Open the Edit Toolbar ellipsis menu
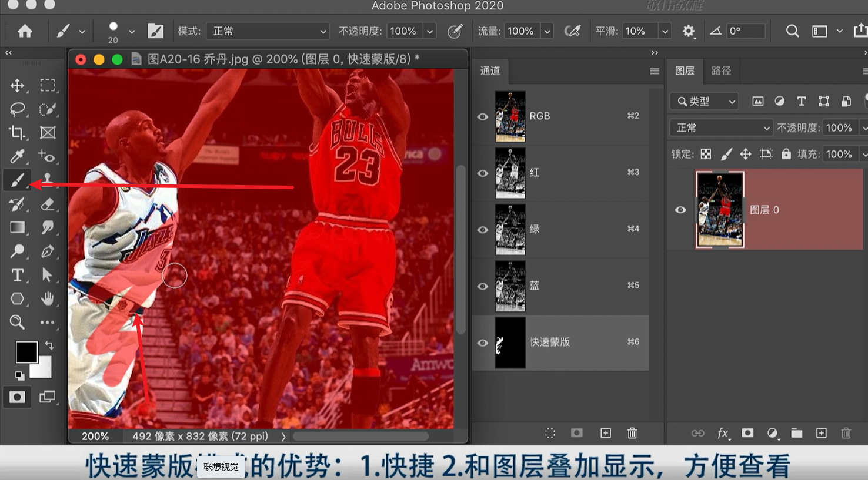This screenshot has width=868, height=480. (x=48, y=322)
